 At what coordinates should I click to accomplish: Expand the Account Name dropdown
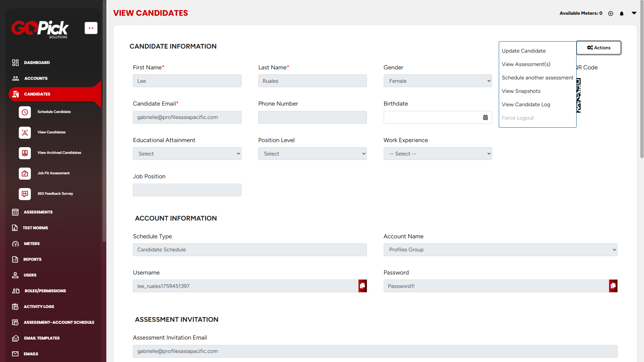pos(500,250)
